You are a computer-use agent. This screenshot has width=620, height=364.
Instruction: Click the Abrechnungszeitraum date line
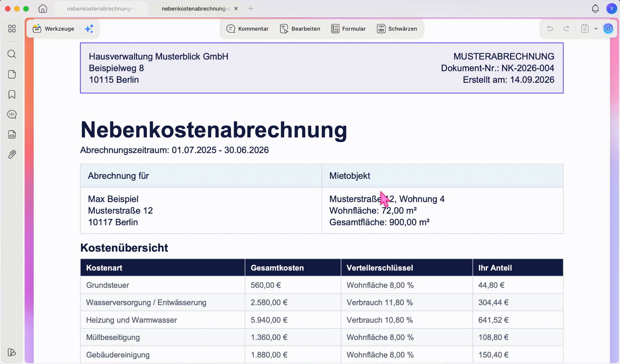pyautogui.click(x=174, y=150)
